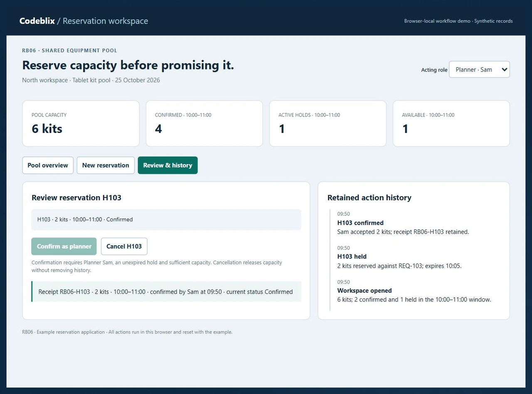Click the Receipt RB06-H103 banner
The image size is (532, 394).
pyautogui.click(x=166, y=291)
